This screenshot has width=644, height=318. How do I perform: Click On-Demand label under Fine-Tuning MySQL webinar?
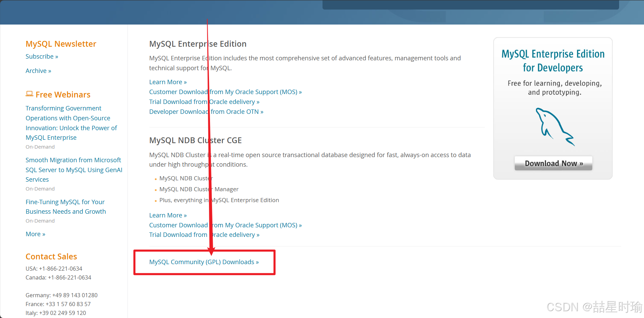40,221
